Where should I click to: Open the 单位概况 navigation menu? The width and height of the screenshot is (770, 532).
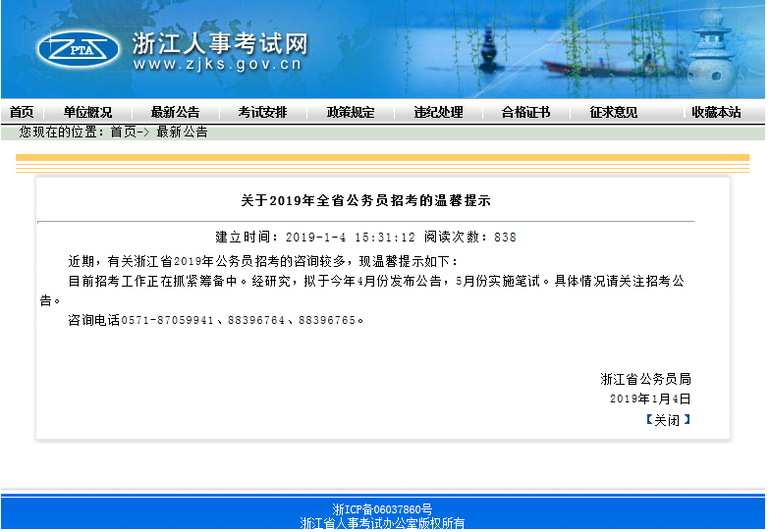[87, 112]
